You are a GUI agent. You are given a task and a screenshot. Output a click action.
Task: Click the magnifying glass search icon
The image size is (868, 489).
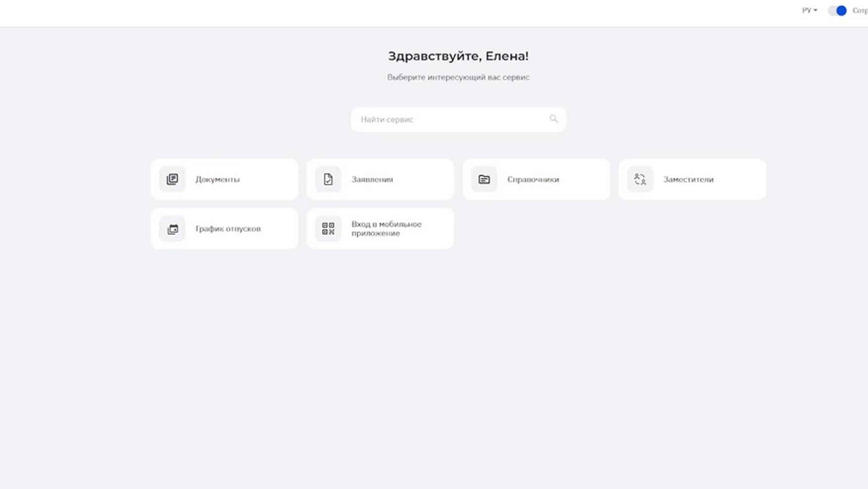coord(553,119)
